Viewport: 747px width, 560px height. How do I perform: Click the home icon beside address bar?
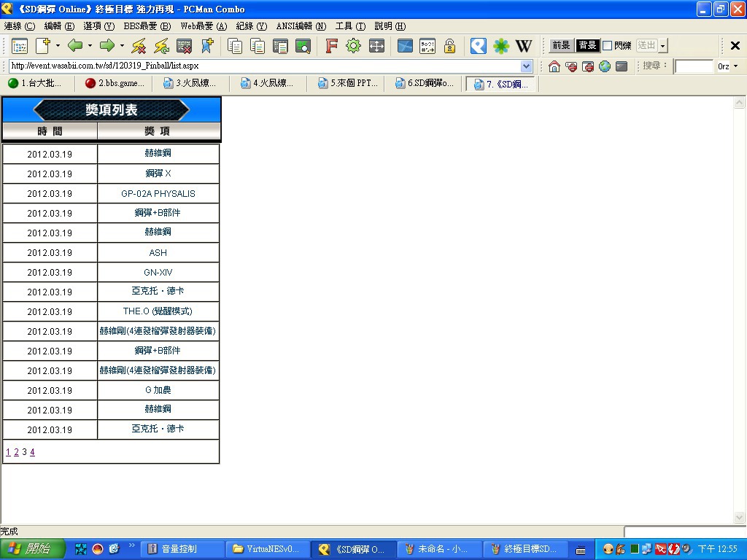[x=554, y=66]
